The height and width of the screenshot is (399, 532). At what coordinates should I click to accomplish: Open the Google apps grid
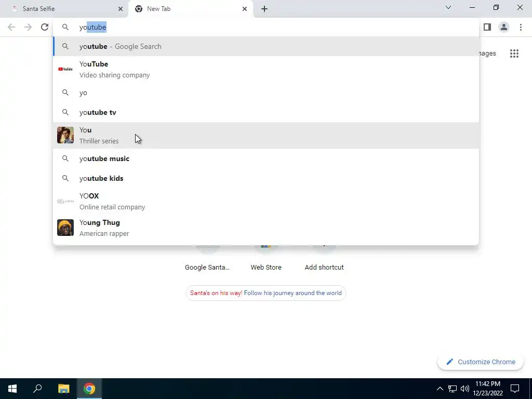(514, 54)
